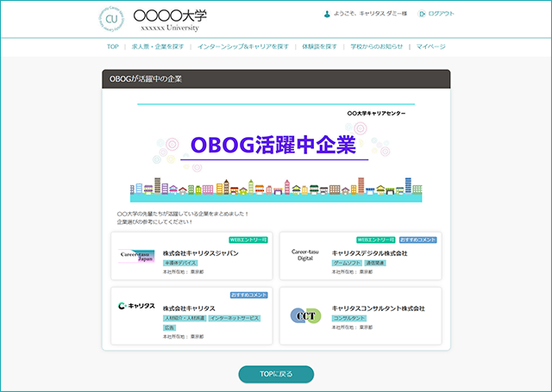
Task: Go to the TOP menu item
Action: pyautogui.click(x=113, y=47)
